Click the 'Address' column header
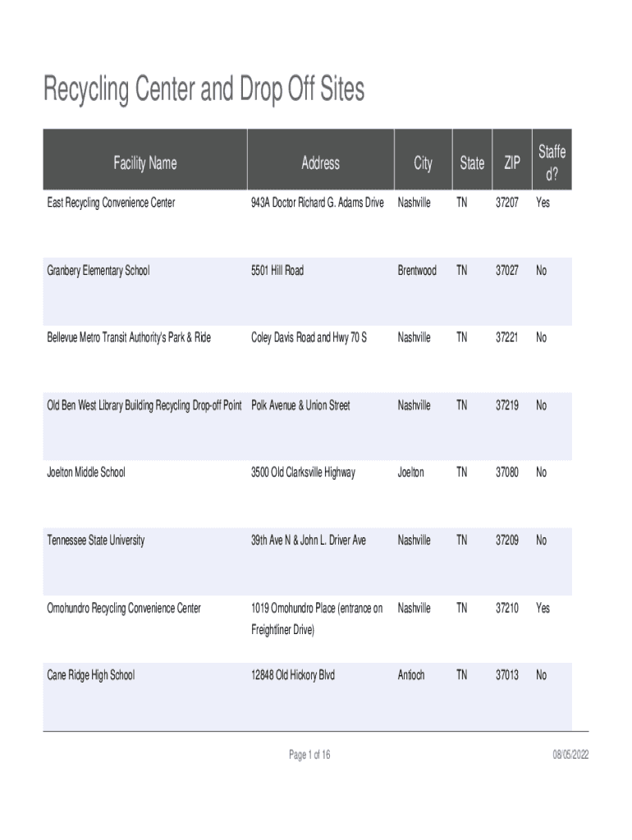Viewport: 632px width, 840px height. pos(320,163)
